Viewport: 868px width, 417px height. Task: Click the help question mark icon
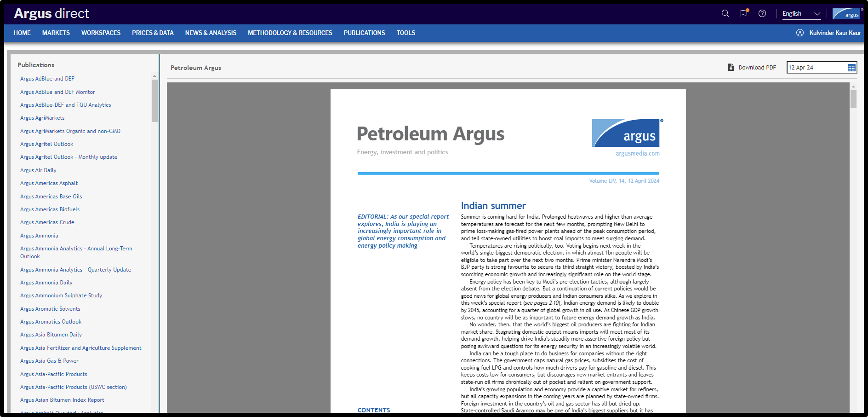[x=762, y=13]
